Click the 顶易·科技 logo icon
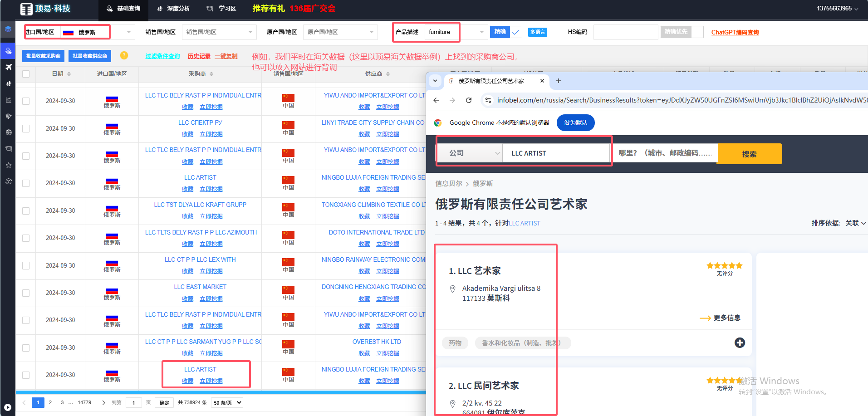This screenshot has height=416, width=868. point(26,9)
